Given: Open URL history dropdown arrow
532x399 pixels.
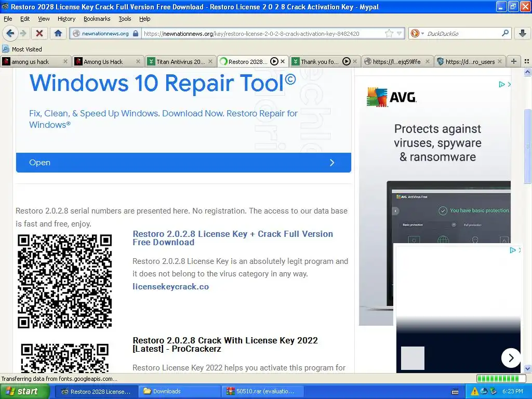Looking at the screenshot, I should (400, 33).
